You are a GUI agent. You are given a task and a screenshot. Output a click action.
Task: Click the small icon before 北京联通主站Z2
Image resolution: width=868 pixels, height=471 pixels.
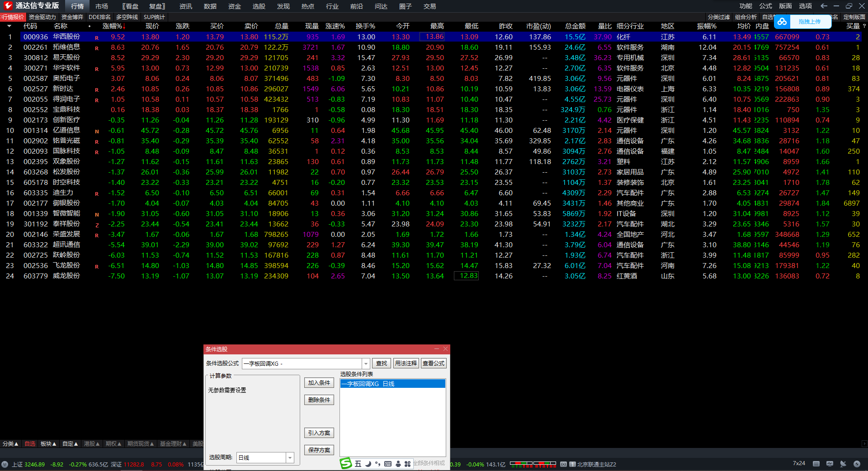click(572, 464)
